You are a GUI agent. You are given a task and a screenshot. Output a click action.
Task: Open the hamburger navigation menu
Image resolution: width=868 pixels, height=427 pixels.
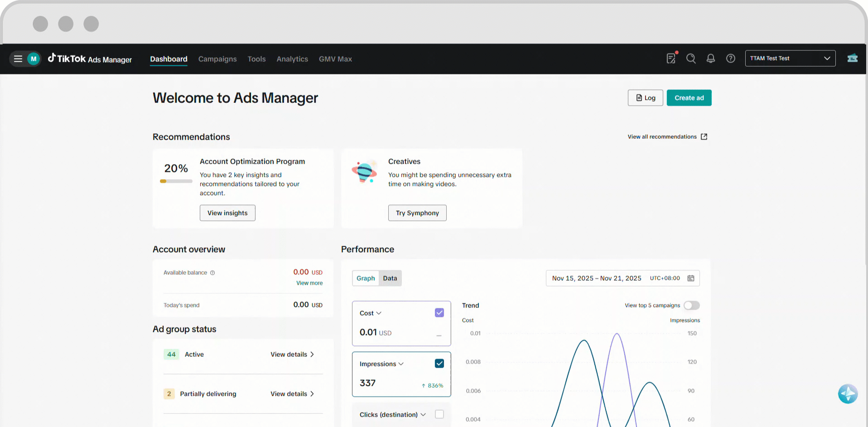[18, 58]
